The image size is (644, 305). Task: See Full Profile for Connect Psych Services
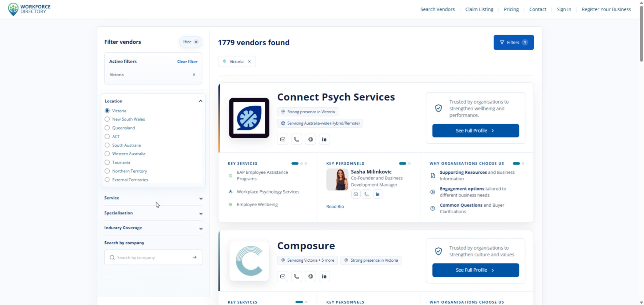pos(475,131)
